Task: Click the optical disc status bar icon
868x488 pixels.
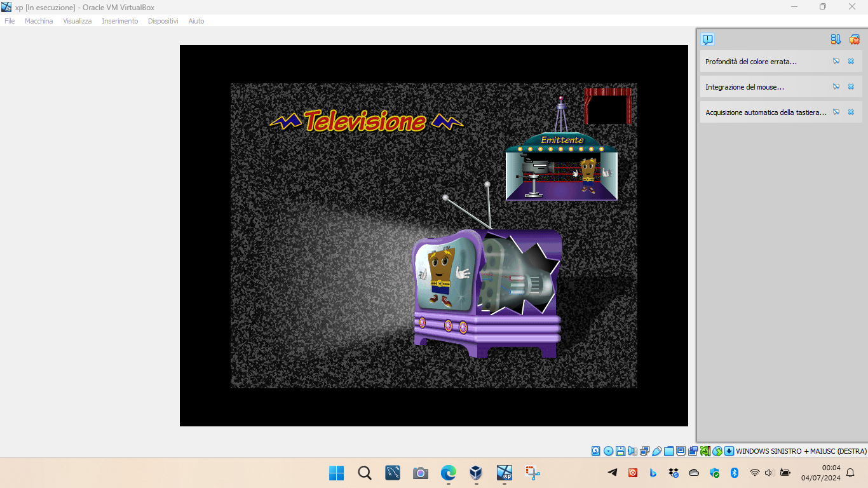Action: 608,451
